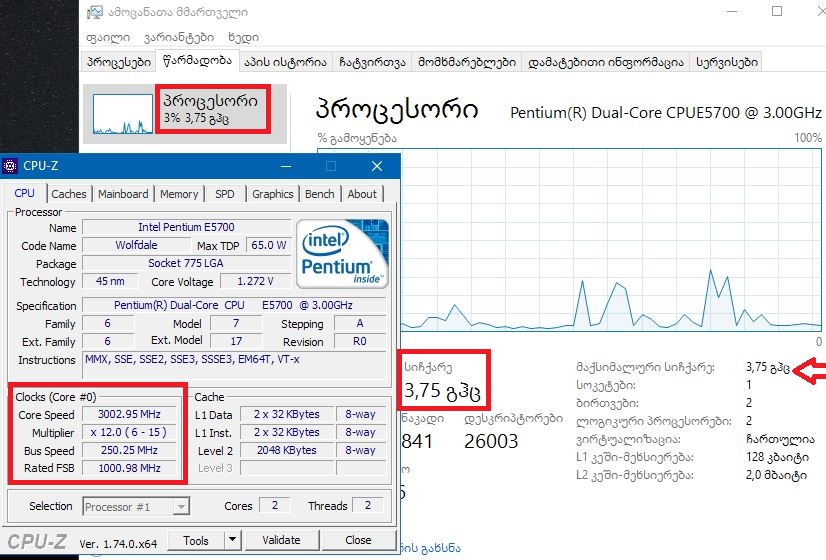Click the Multiplier value x 12.0 (6 - 15)

click(130, 433)
